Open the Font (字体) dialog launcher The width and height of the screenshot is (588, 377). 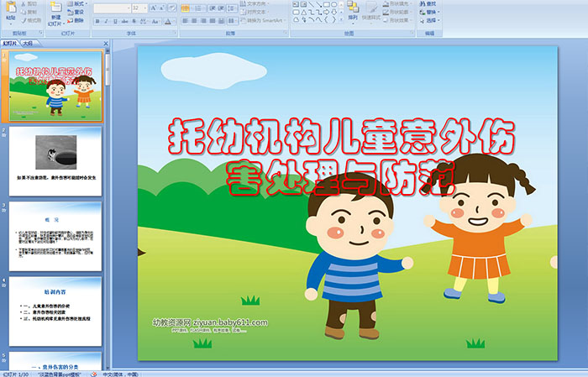coord(175,33)
